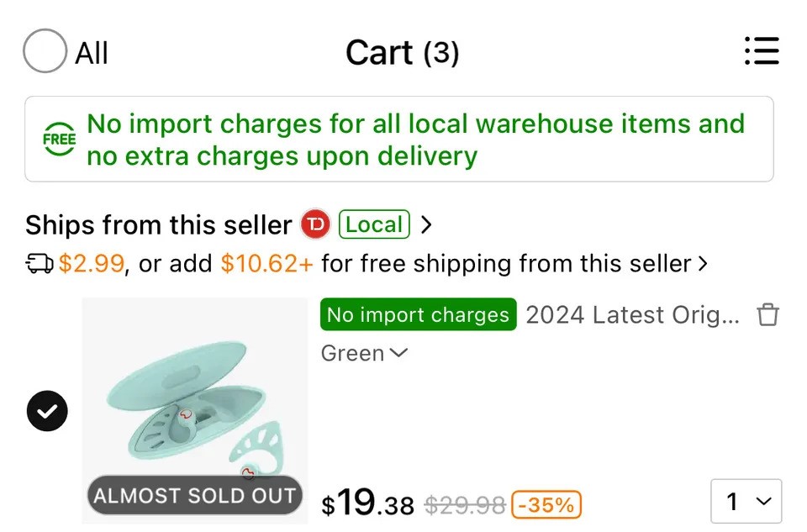Viewport: 807px width, 532px height.
Task: Click the delivery truck shipping icon
Action: 40,265
